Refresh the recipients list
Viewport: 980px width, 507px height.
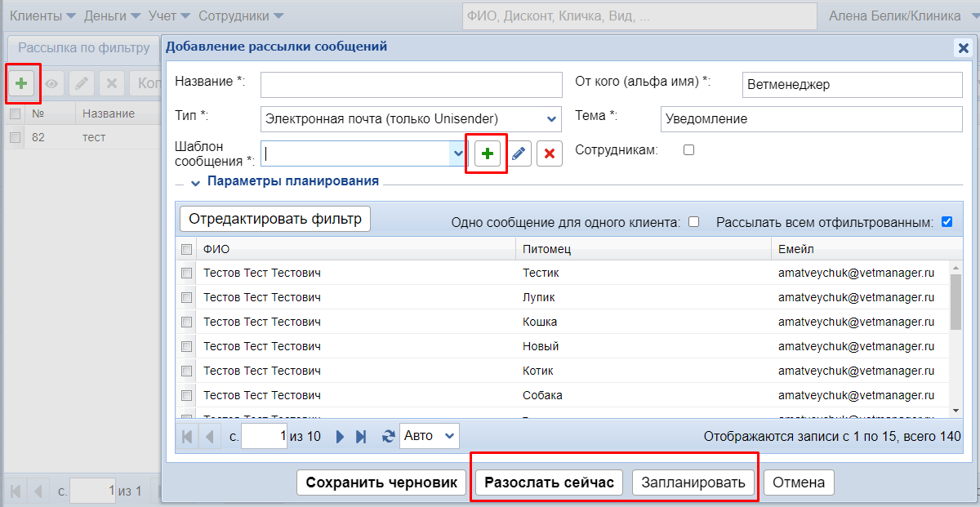(x=388, y=437)
